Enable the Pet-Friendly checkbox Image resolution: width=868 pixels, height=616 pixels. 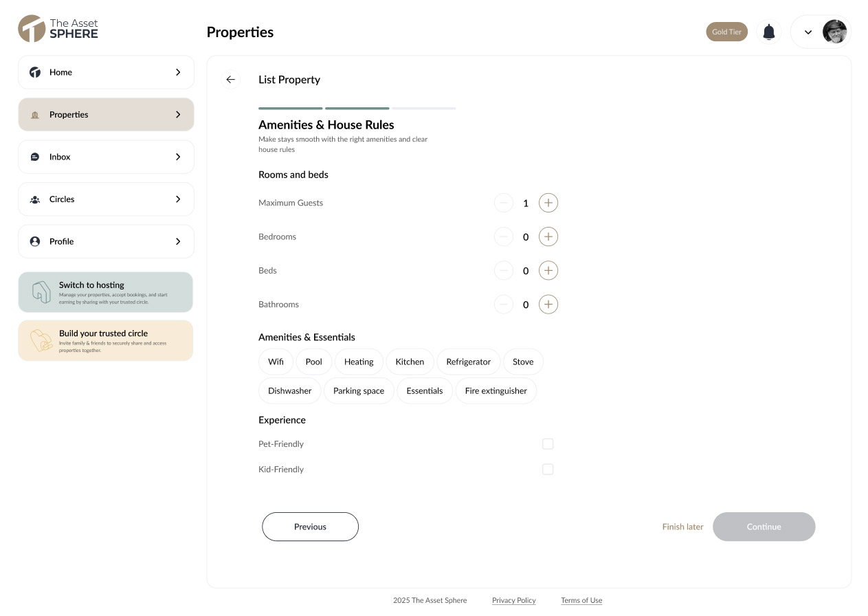click(548, 444)
